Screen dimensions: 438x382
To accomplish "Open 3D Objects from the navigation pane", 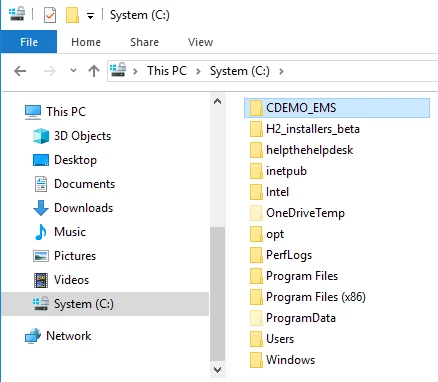I will click(x=82, y=136).
